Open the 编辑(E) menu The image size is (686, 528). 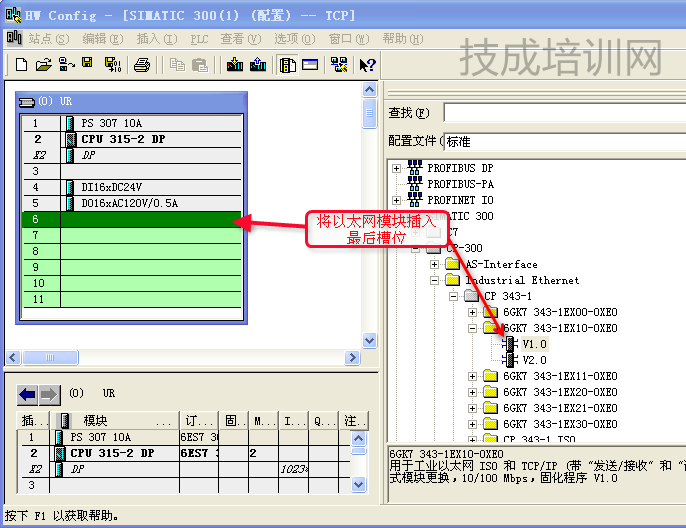(x=103, y=39)
